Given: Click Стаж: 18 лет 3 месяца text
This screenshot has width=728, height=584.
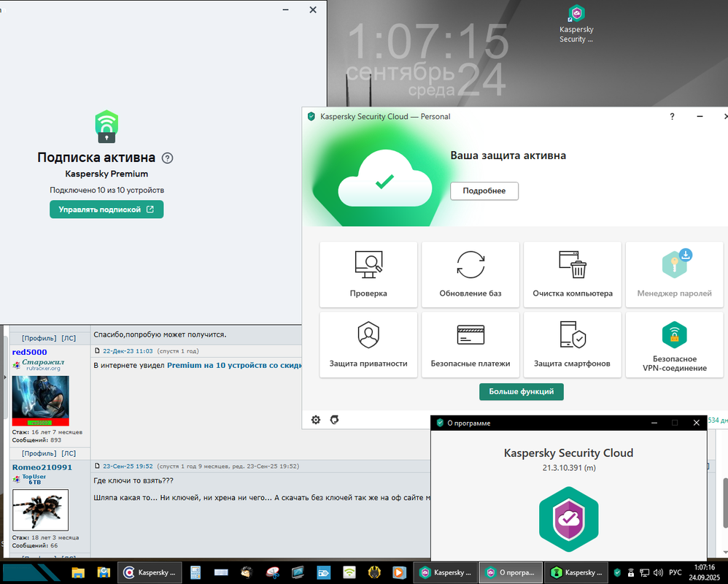Looking at the screenshot, I should 45,537.
